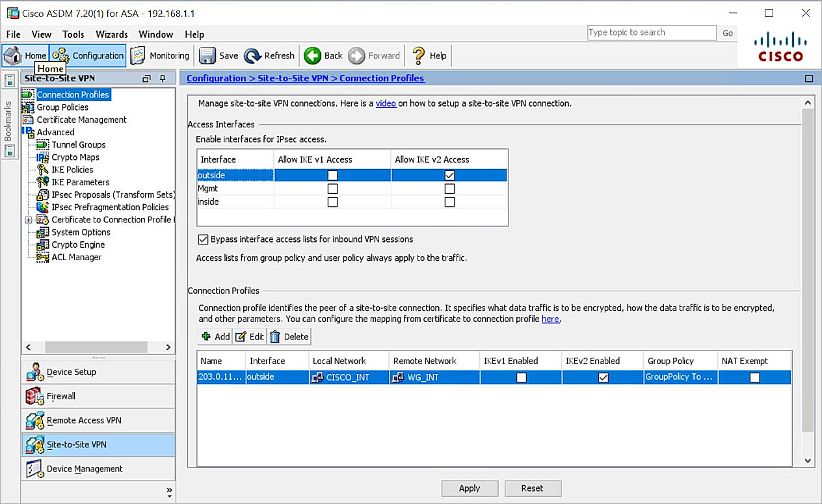Uncheck Bypass interface access lists for VPN sessions
The width and height of the screenshot is (822, 504).
[203, 239]
